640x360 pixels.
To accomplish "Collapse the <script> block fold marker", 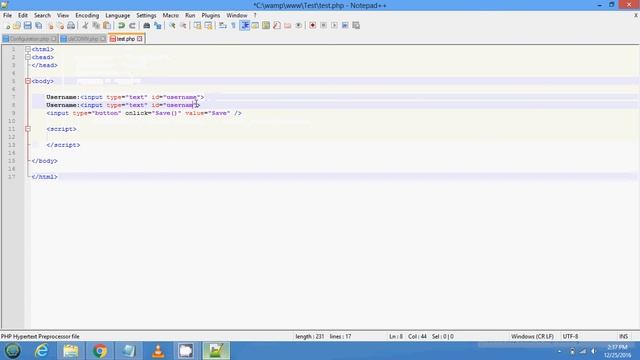I will (28, 129).
